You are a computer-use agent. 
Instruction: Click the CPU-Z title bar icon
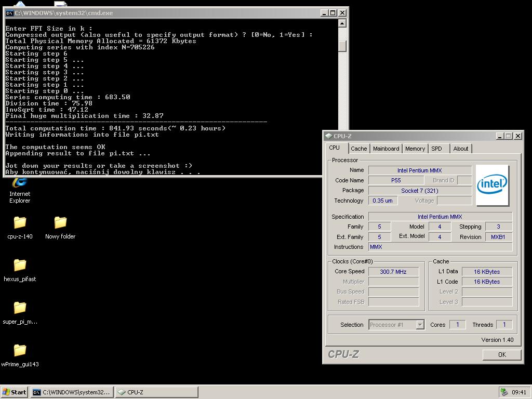pyautogui.click(x=328, y=136)
